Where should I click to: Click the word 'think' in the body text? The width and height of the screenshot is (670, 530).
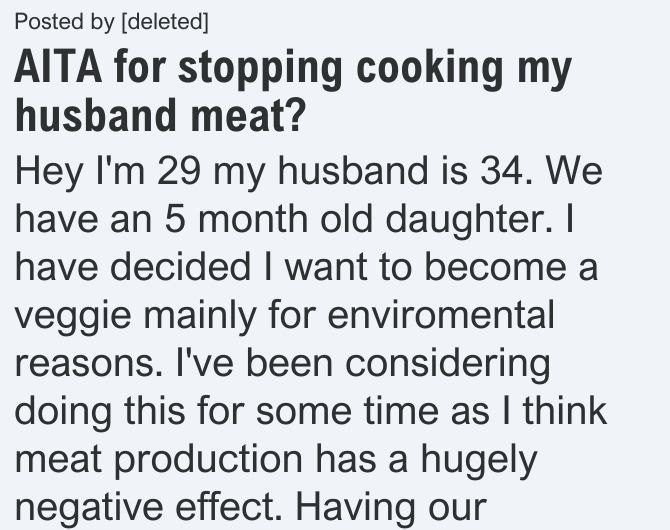565,410
